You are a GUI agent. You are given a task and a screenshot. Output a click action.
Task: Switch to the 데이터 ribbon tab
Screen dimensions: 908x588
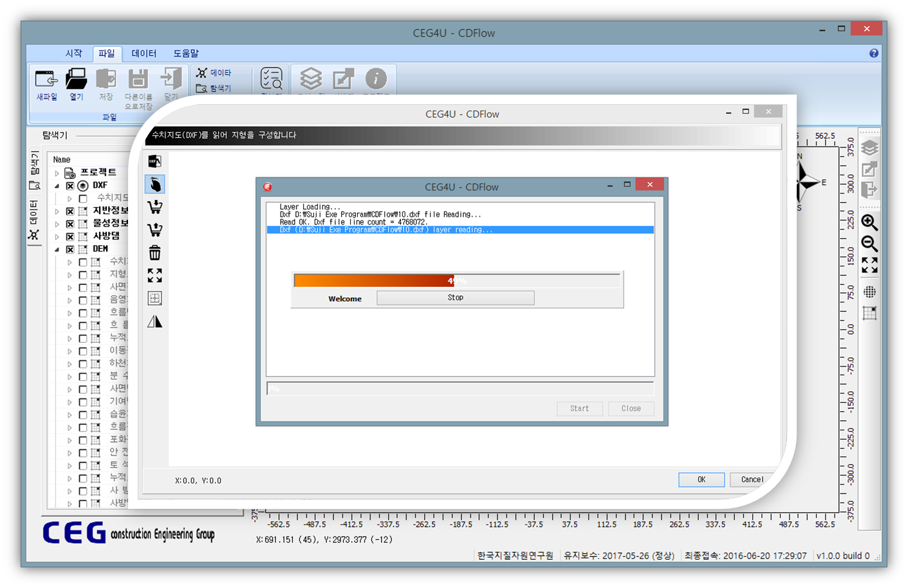(144, 53)
